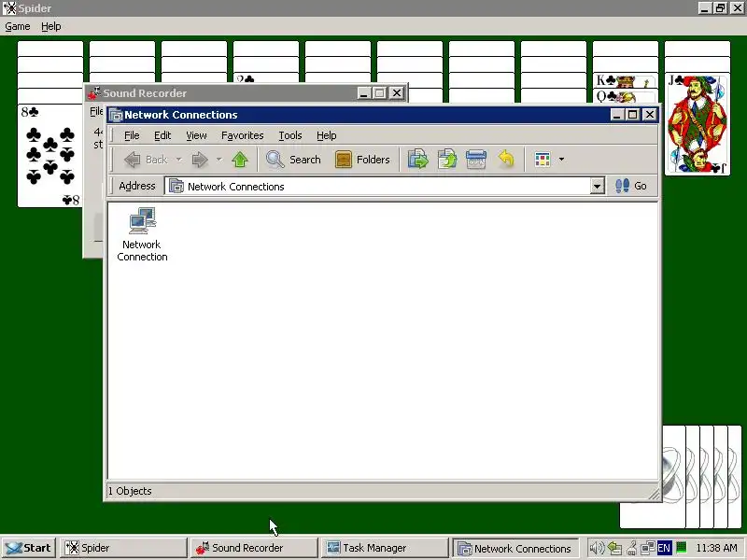Close the Sound Recorder window
The width and height of the screenshot is (747, 560).
[x=396, y=92]
